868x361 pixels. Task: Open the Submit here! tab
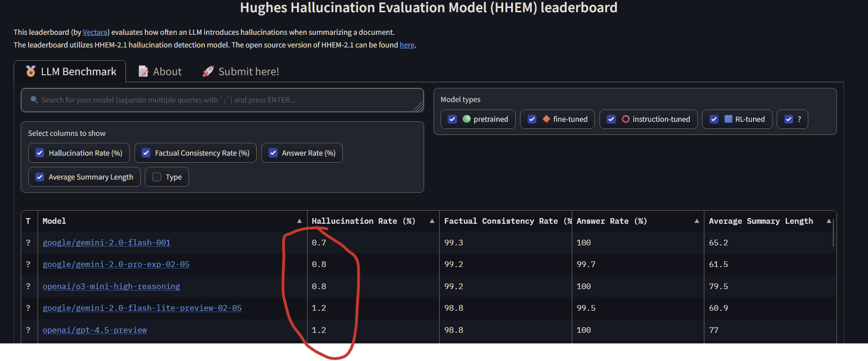click(241, 71)
